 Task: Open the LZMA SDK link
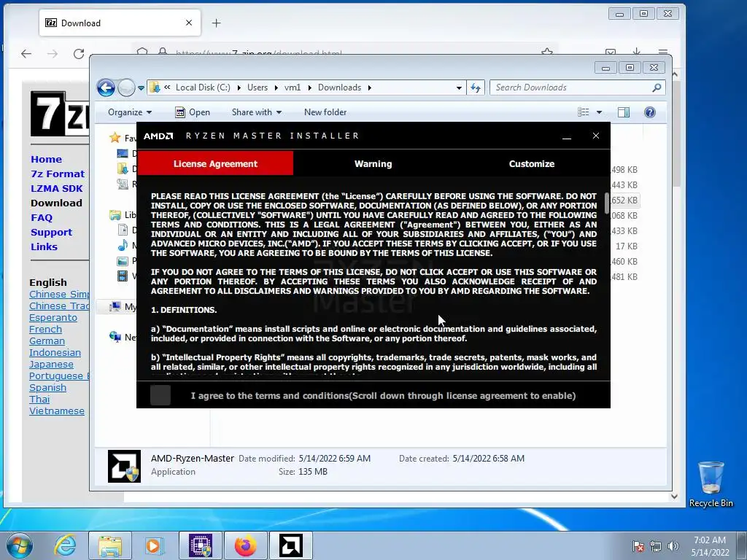click(57, 189)
